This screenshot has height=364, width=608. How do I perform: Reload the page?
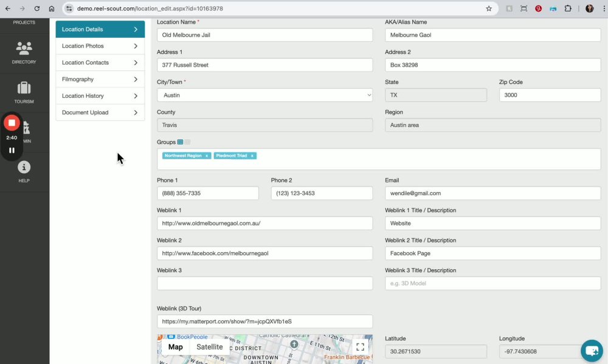click(37, 9)
